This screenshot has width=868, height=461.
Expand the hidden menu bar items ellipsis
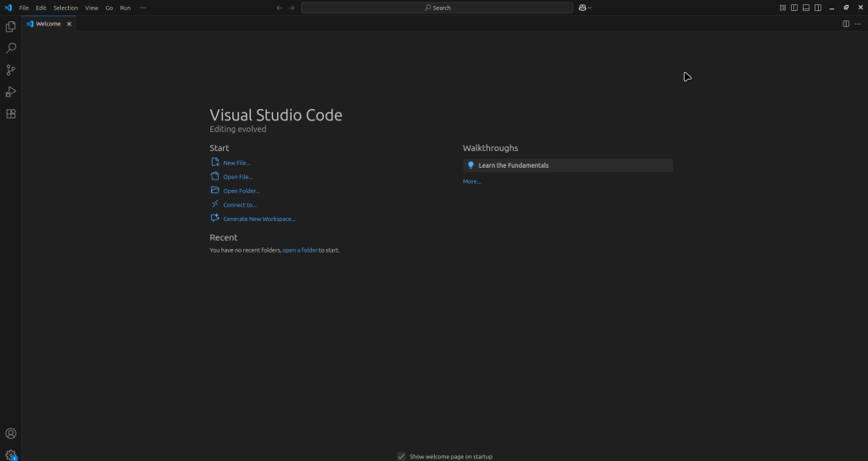(x=142, y=8)
